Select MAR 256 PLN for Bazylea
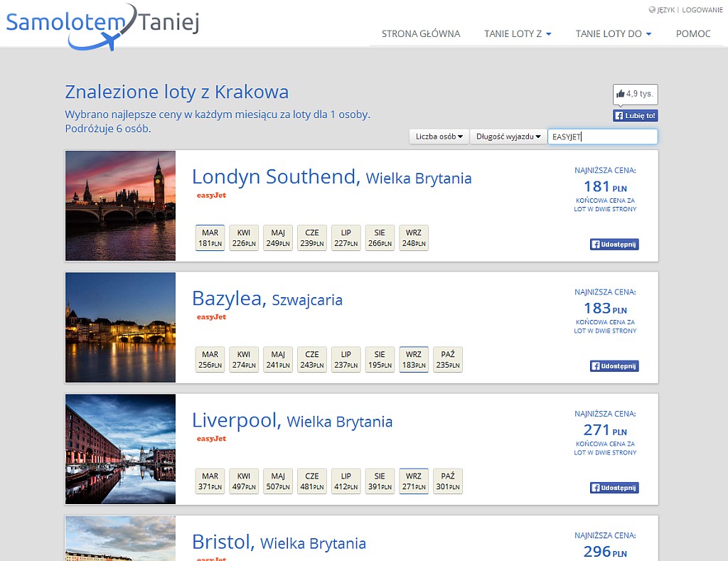Image resolution: width=728 pixels, height=561 pixels. 210,360
